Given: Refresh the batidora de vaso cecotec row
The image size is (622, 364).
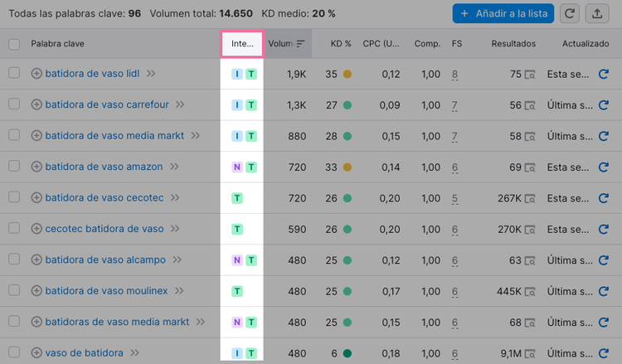Looking at the screenshot, I should [604, 198].
